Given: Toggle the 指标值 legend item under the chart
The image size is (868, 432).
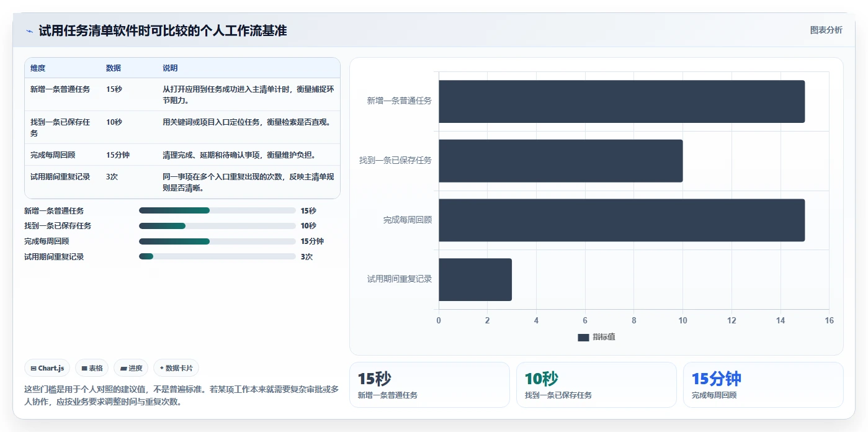Looking at the screenshot, I should (x=596, y=337).
